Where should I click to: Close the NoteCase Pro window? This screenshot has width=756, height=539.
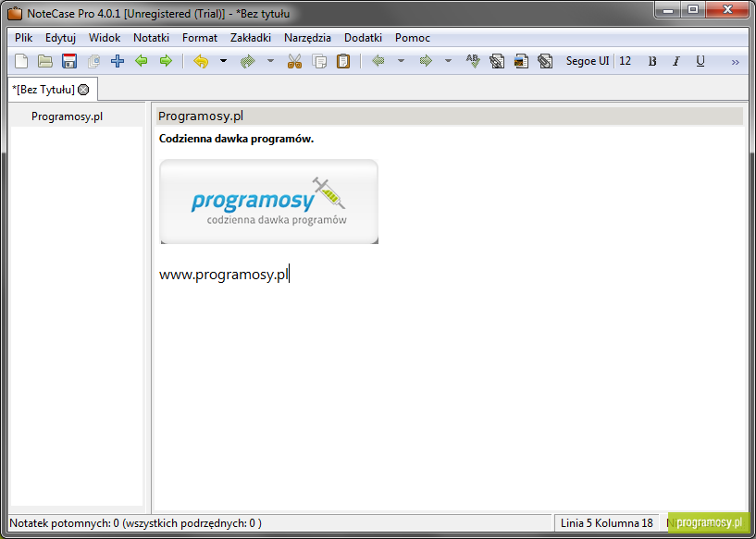tap(727, 9)
